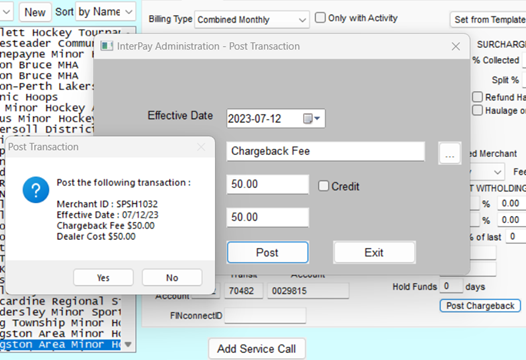Decline the transaction with the No button

click(x=172, y=277)
